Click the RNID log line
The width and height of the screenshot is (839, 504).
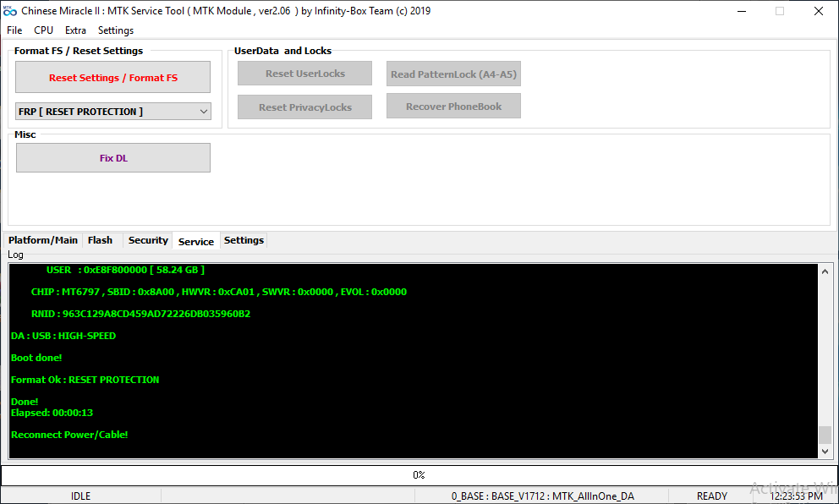click(x=140, y=314)
